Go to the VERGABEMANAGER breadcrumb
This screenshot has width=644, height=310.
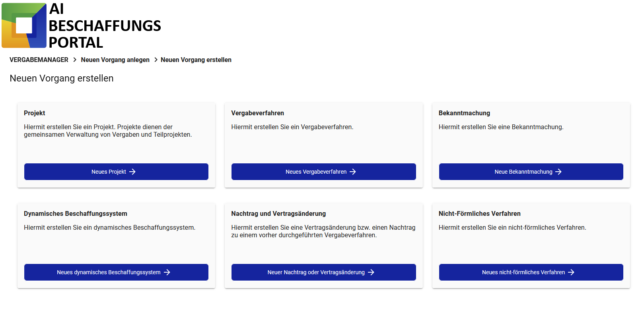(x=39, y=60)
